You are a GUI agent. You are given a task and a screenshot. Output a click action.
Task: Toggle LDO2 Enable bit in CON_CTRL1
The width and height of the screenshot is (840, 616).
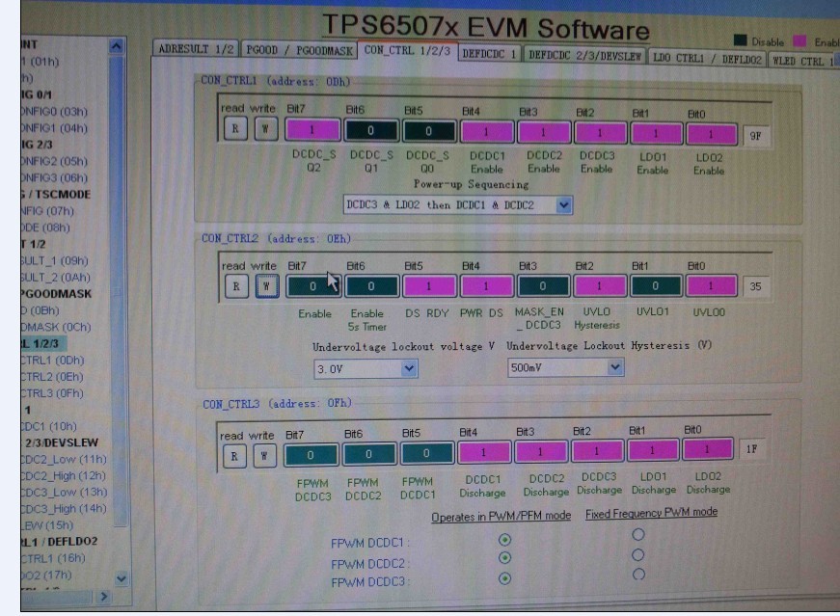point(711,134)
